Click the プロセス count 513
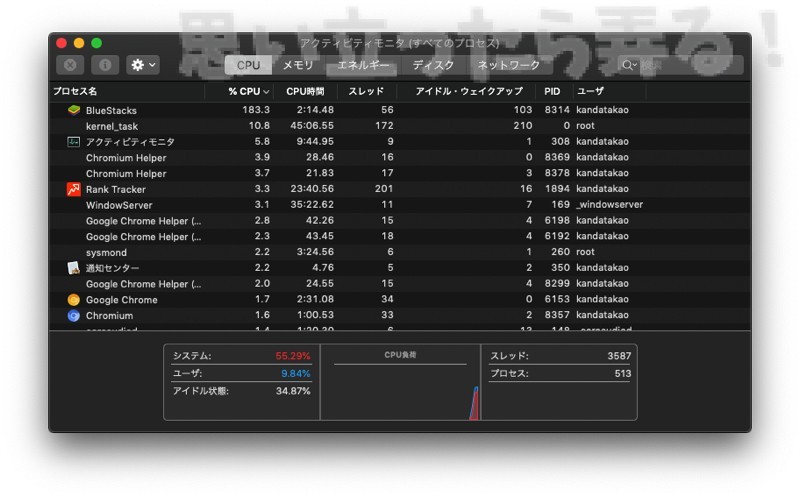The image size is (800, 497). pyautogui.click(x=623, y=374)
